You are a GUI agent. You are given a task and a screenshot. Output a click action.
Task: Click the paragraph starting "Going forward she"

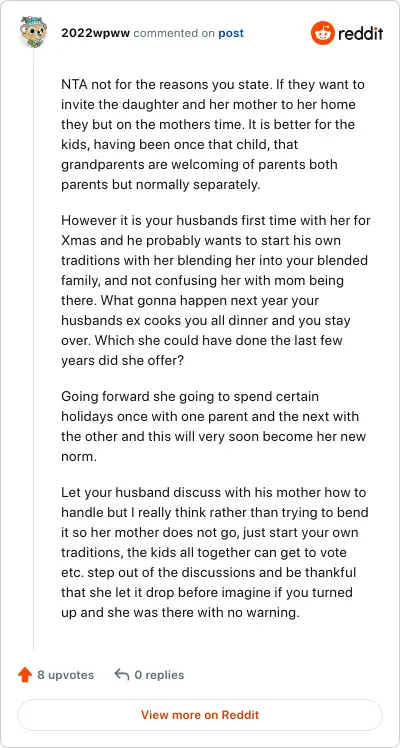click(213, 426)
